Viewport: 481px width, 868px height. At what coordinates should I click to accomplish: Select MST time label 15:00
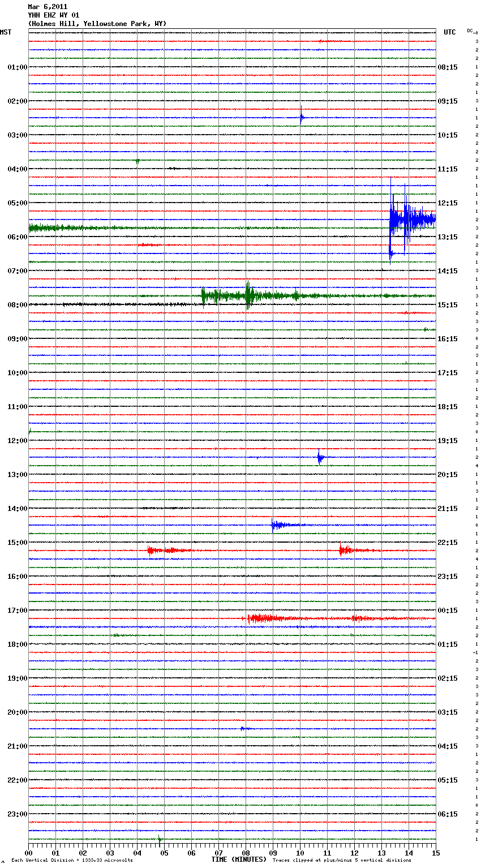pos(18,543)
